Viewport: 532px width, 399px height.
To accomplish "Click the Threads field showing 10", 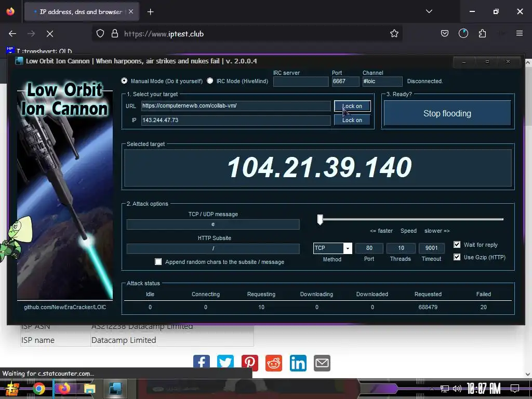I will pos(401,248).
